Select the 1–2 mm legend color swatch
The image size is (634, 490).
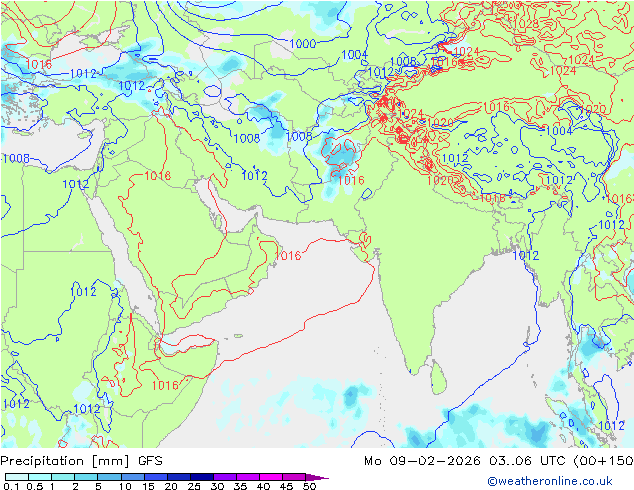63,477
